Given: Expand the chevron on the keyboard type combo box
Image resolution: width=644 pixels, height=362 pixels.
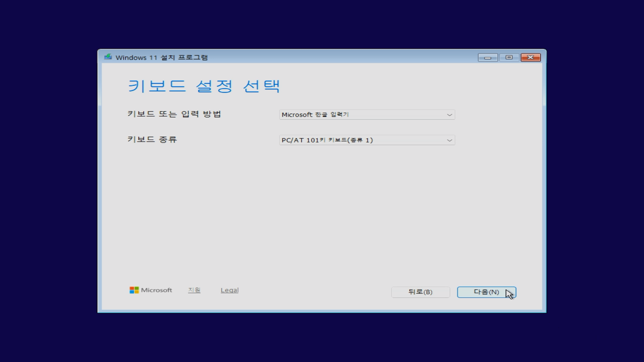Looking at the screenshot, I should [449, 140].
